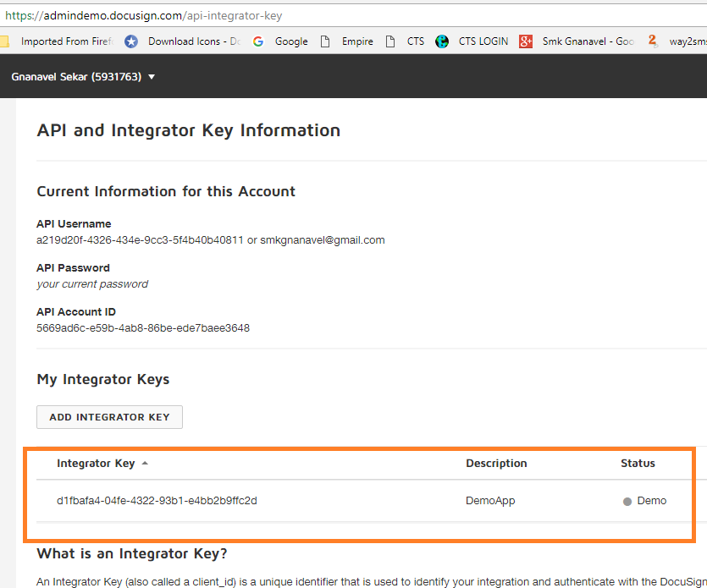Click the Status column header
This screenshot has height=588, width=707.
[x=638, y=463]
